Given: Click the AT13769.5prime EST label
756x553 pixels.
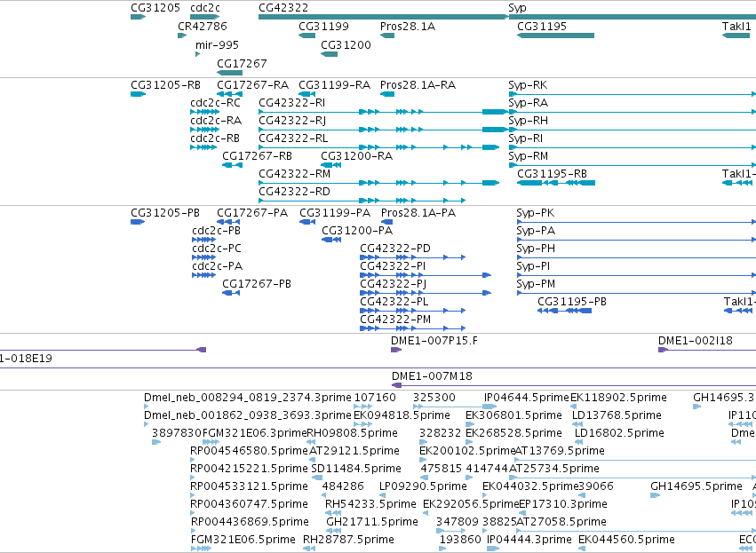Looking at the screenshot, I should point(561,451).
